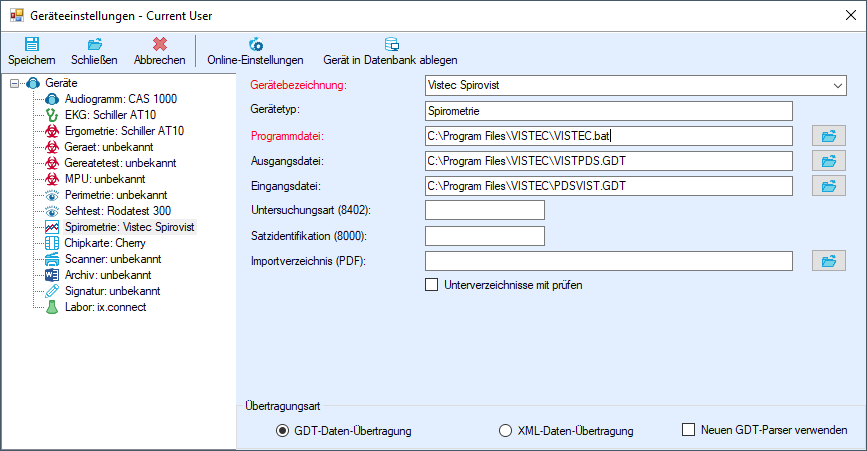Select XML-Daten-Übertragung radio button

(x=505, y=431)
